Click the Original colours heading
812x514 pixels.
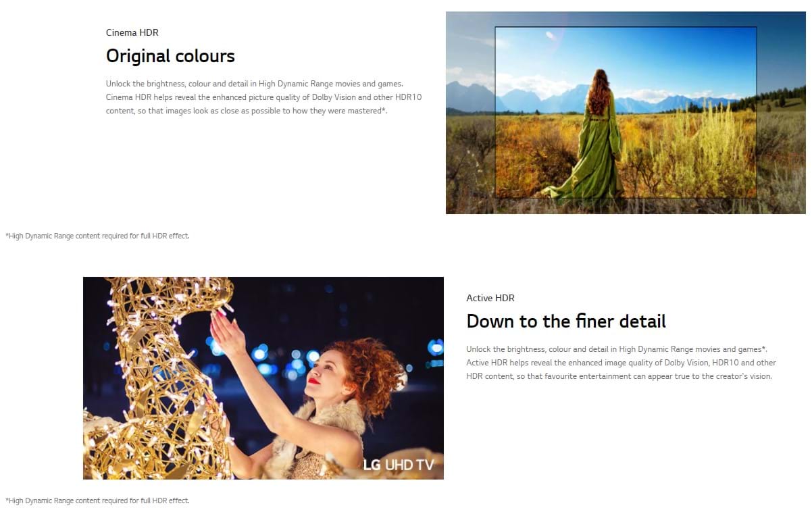(x=170, y=55)
